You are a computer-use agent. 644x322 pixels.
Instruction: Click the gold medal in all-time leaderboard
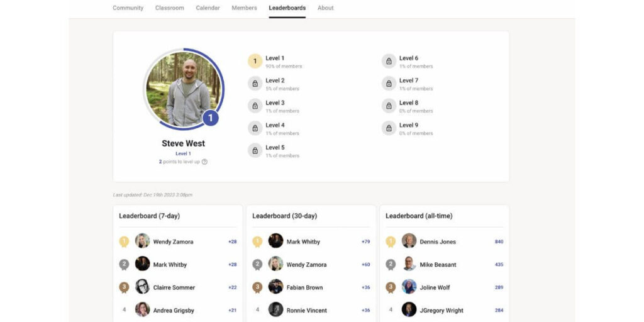click(x=391, y=241)
